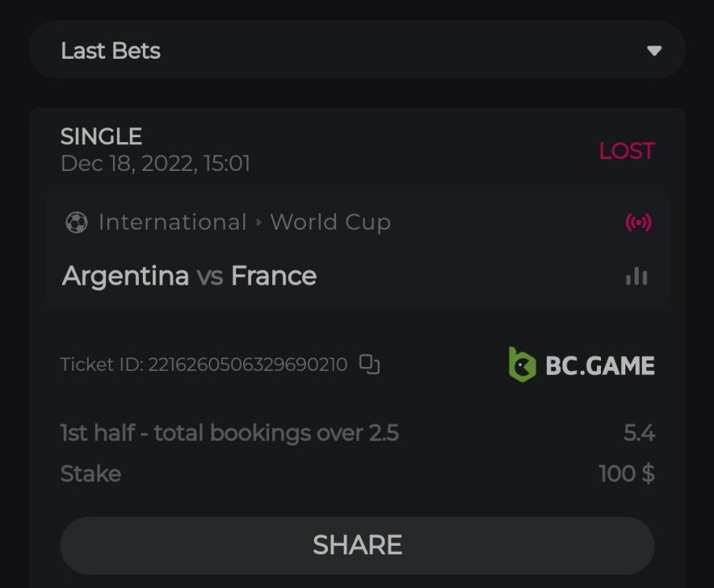Select the Argentina team name

click(126, 276)
